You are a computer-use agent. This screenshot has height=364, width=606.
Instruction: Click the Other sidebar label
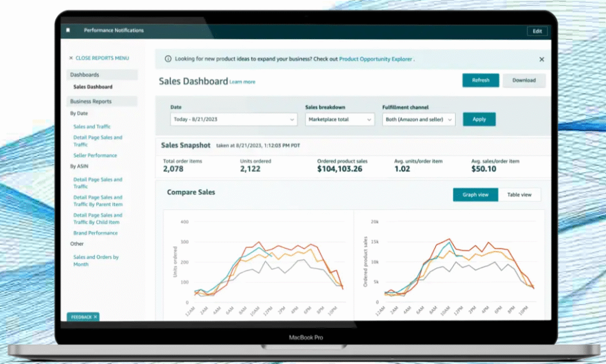(x=77, y=244)
